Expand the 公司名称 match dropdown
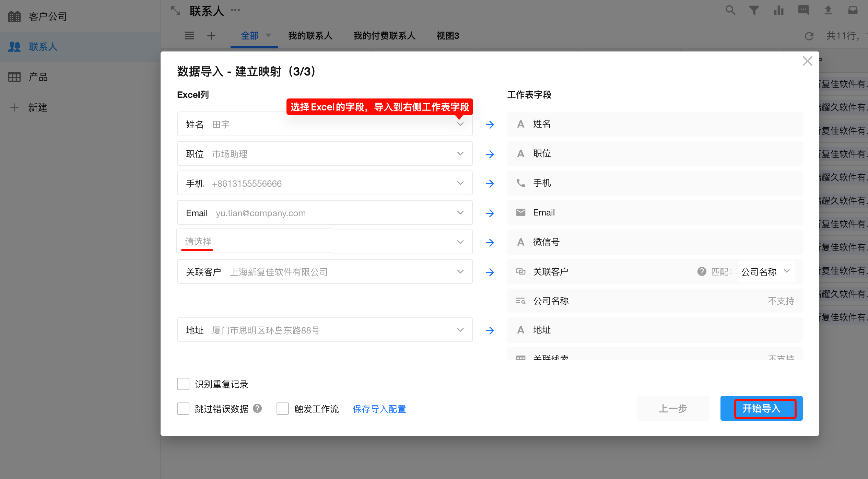 766,272
